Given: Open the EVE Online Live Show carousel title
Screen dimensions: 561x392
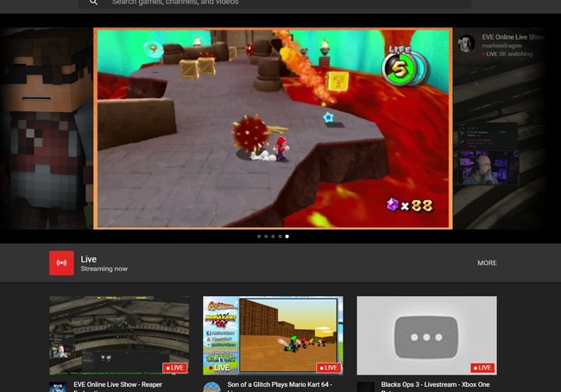Looking at the screenshot, I should point(513,37).
